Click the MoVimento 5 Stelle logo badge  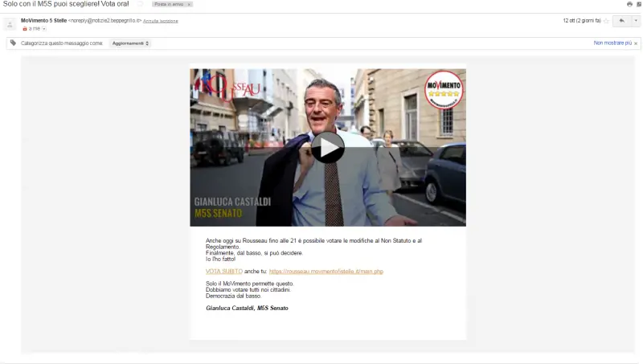coord(443,93)
